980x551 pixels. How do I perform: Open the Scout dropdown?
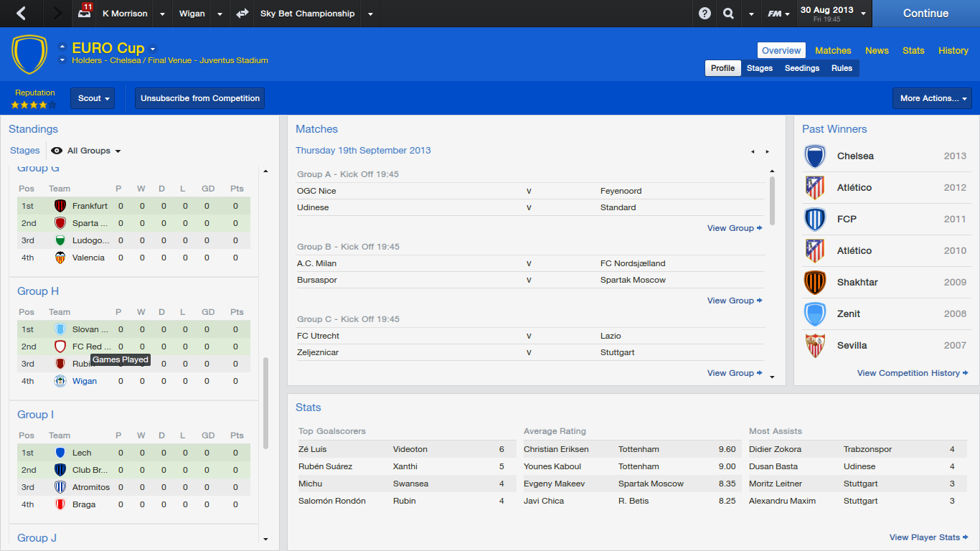click(x=93, y=98)
